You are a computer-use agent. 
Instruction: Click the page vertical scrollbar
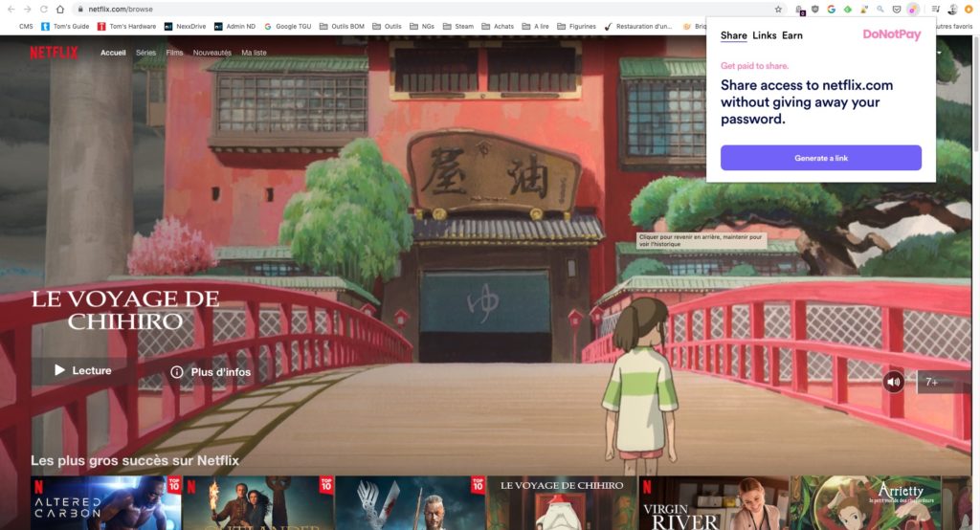(975, 94)
